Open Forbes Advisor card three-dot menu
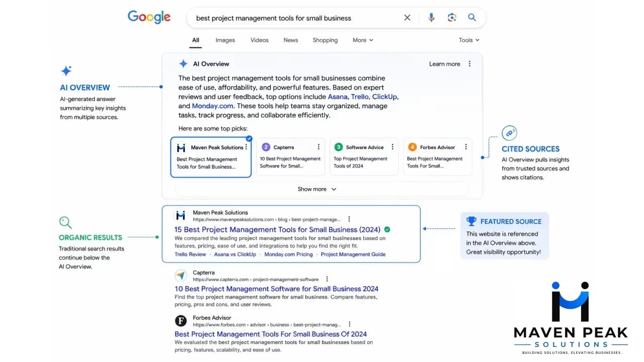This screenshot has width=644, height=362. tap(466, 147)
